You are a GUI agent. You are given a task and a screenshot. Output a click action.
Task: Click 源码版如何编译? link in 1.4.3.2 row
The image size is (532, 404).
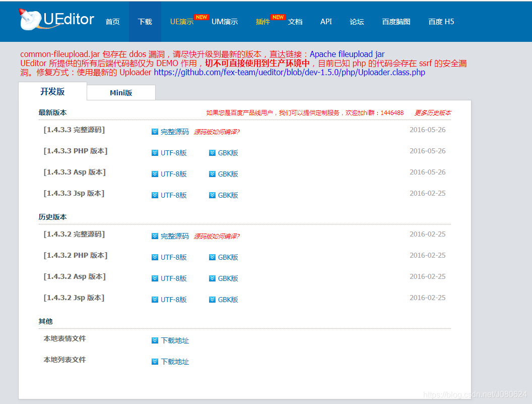217,236
